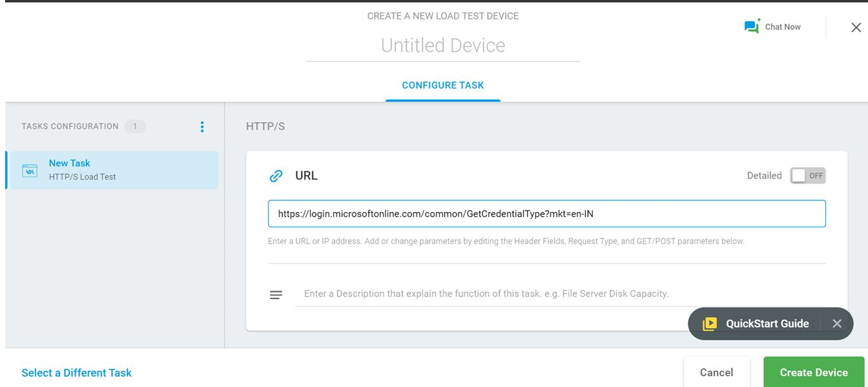Click the Chat Now label
The height and width of the screenshot is (387, 868).
(783, 26)
